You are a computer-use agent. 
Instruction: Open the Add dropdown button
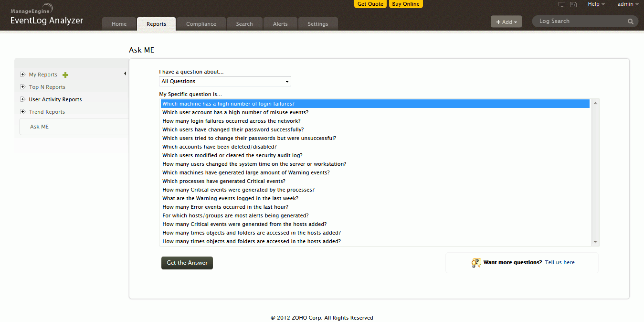[x=507, y=21]
